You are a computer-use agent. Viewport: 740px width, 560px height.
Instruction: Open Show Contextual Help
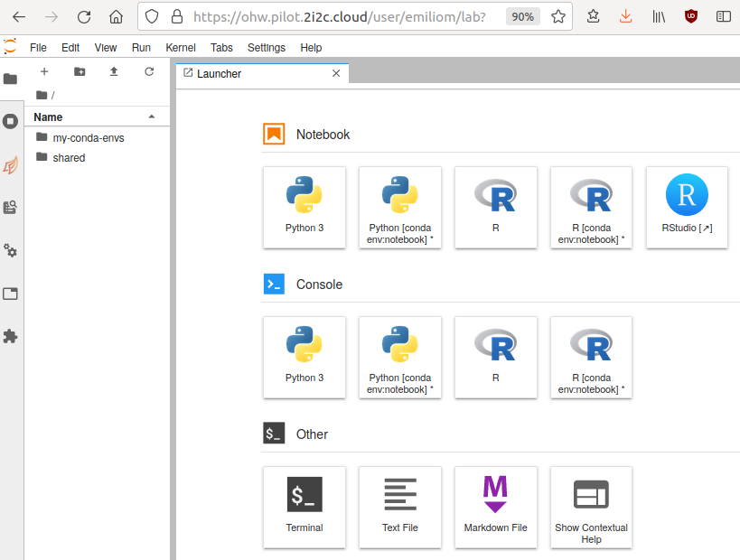tap(591, 508)
